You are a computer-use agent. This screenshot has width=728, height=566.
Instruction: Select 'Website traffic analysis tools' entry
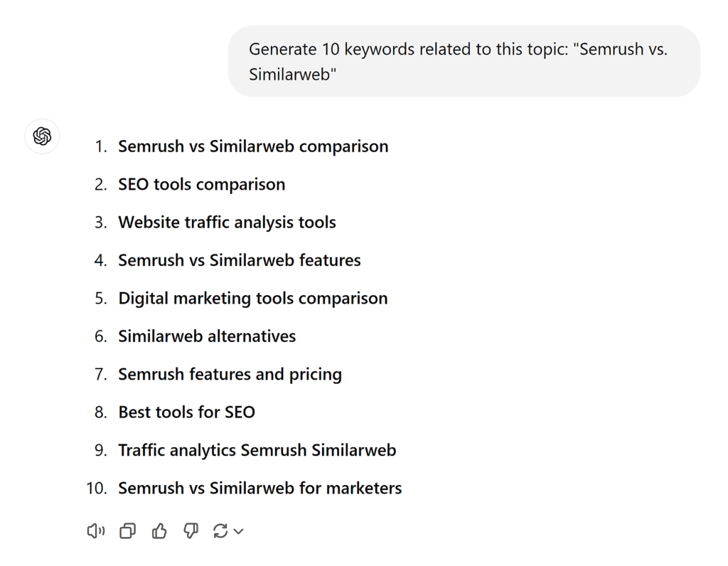227,222
